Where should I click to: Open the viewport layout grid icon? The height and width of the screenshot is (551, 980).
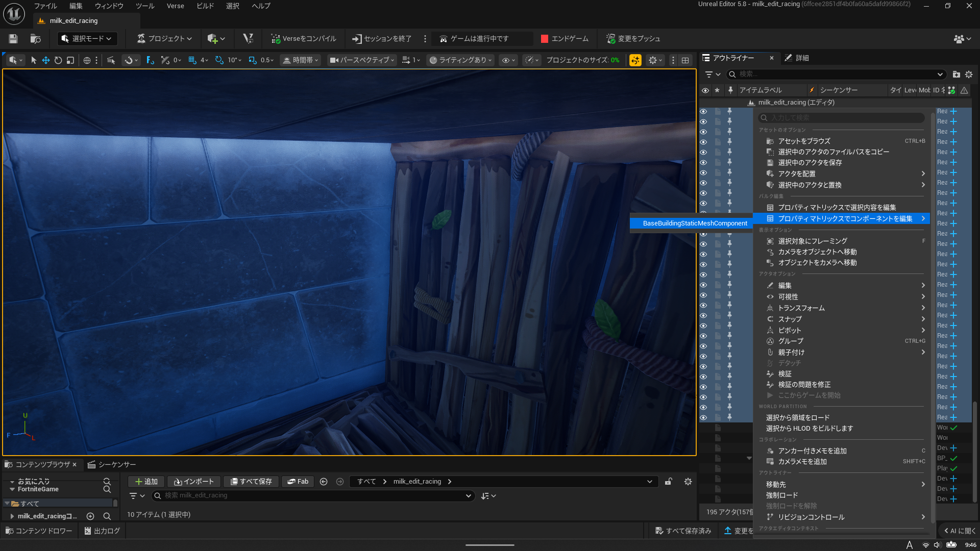coord(685,60)
